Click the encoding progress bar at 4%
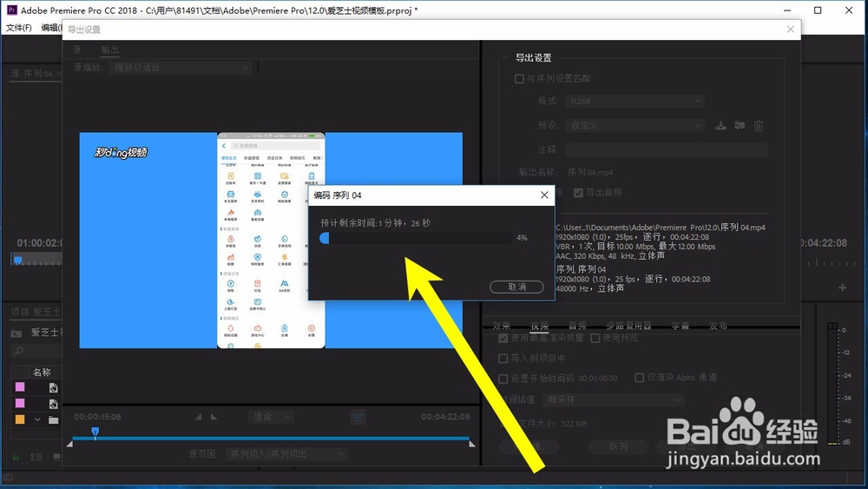 pos(416,238)
